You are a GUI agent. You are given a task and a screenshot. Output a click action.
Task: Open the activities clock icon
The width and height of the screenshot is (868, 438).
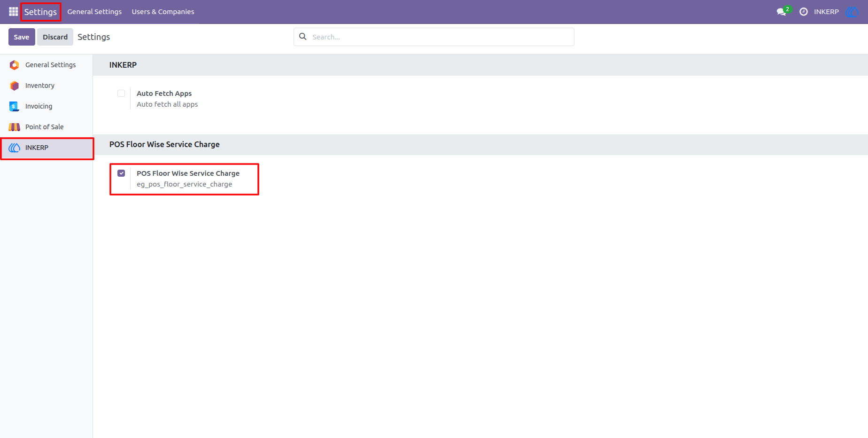click(804, 12)
